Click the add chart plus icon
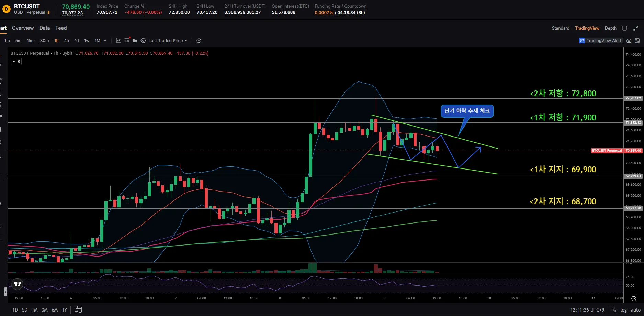The width and height of the screenshot is (644, 316). coord(199,41)
